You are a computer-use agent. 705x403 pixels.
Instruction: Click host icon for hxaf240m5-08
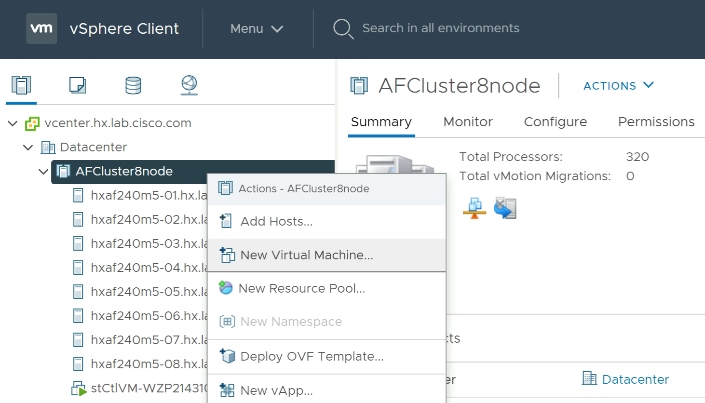[78, 364]
